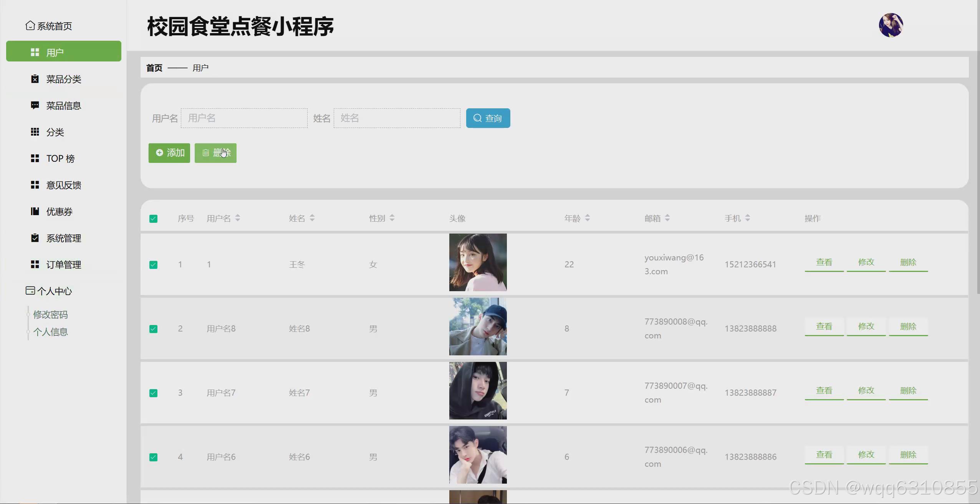This screenshot has height=504, width=980.
Task: Click 修改 in 用户名6 row
Action: [x=866, y=455]
